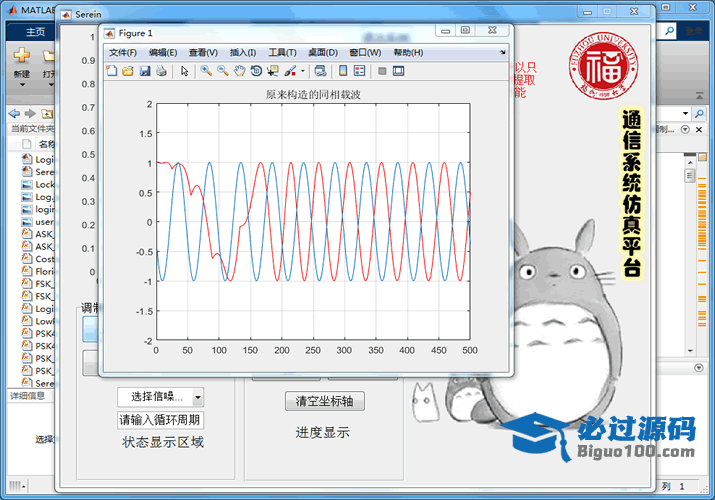Click the 请输入循环周期 input field

coord(160,420)
